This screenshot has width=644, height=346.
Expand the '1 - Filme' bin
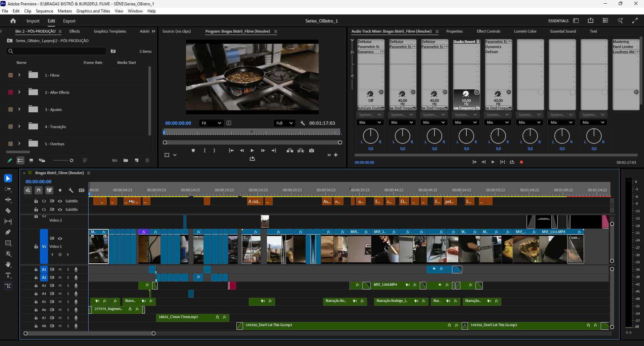click(19, 75)
